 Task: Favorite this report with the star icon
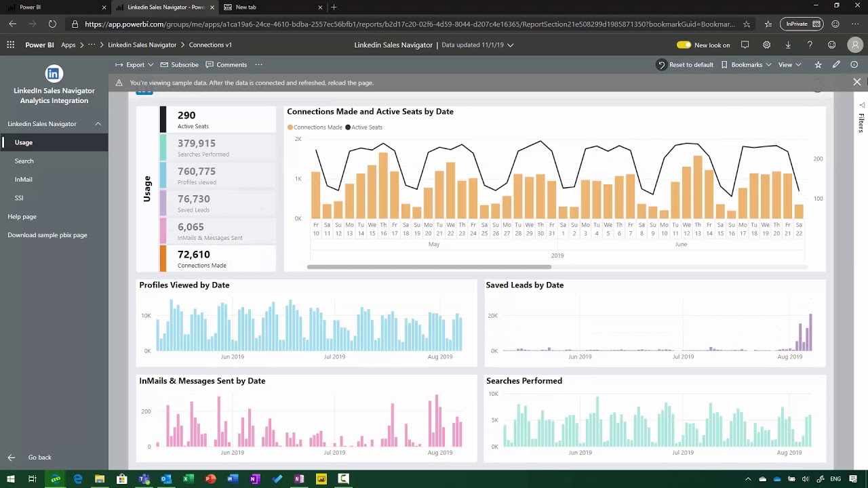pos(818,64)
